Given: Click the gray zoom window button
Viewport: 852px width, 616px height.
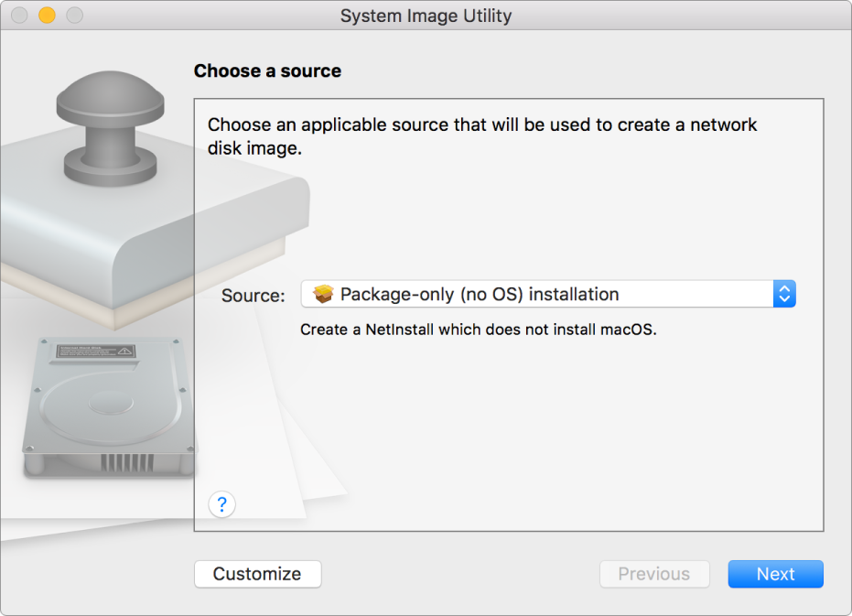Looking at the screenshot, I should tap(75, 16).
